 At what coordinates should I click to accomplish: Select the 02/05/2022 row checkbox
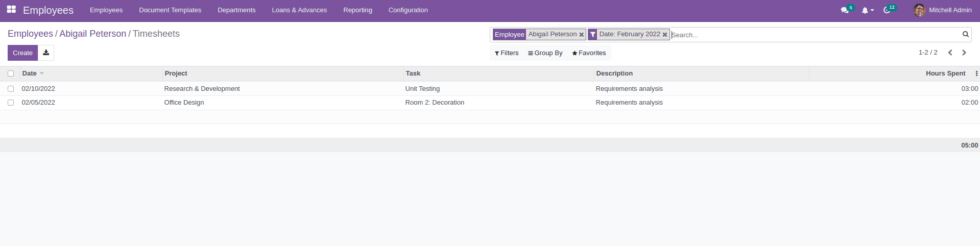point(11,103)
